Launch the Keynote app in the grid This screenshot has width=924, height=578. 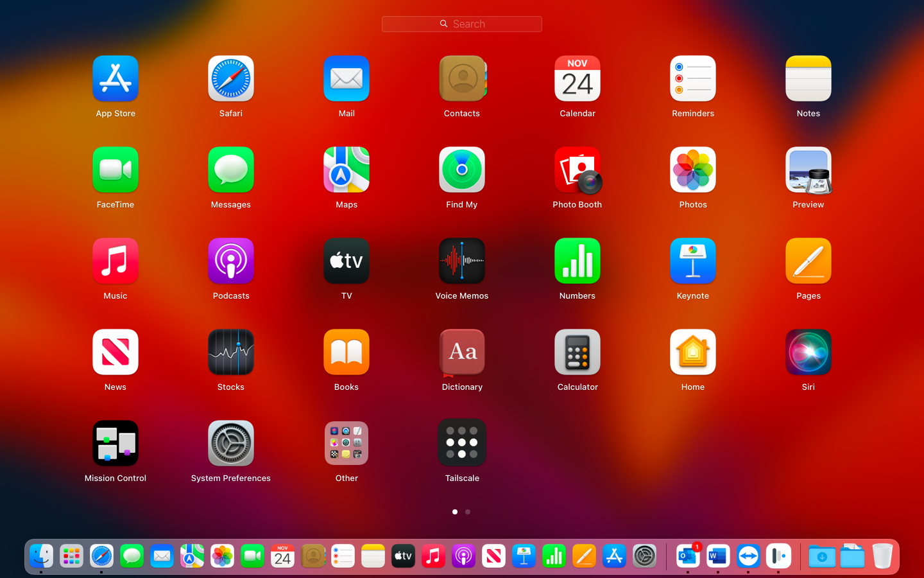point(692,261)
